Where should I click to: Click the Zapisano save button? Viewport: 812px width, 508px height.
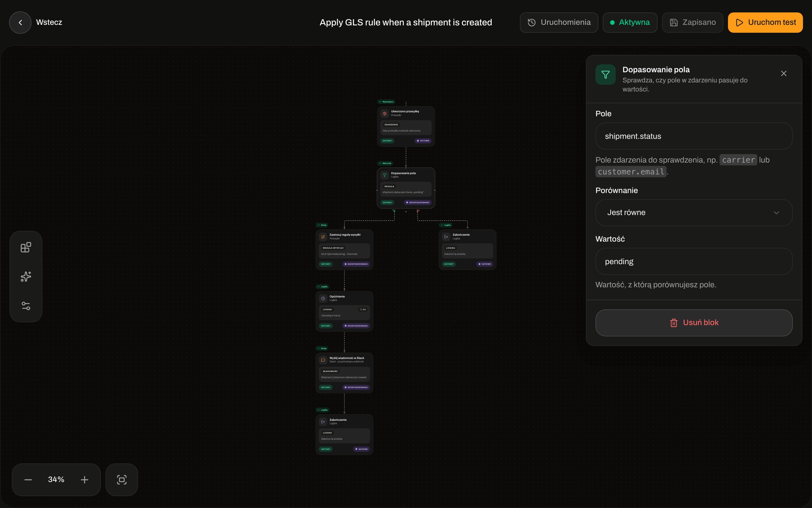pyautogui.click(x=692, y=23)
